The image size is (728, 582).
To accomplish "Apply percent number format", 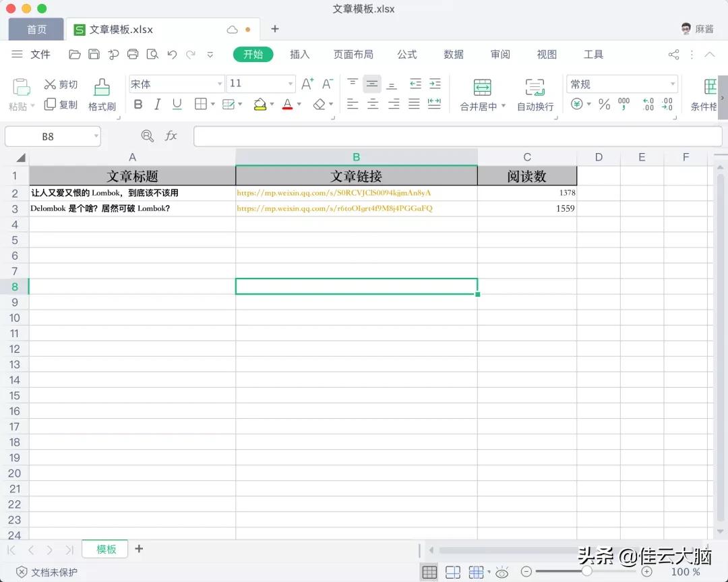I will [x=605, y=105].
